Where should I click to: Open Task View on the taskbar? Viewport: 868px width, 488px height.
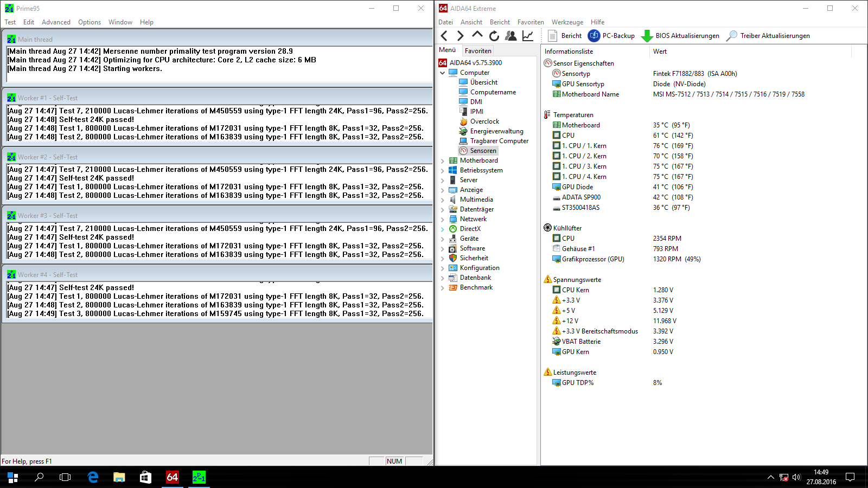click(x=65, y=477)
